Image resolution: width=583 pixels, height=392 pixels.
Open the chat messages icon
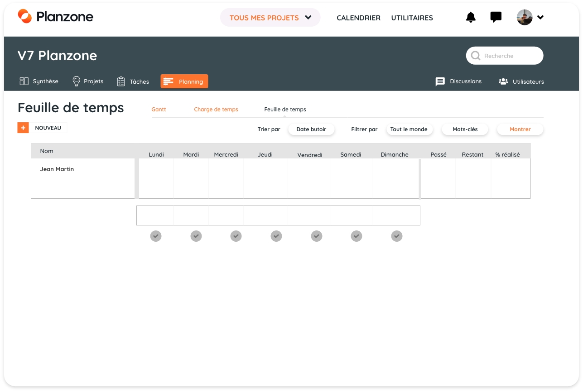(496, 18)
